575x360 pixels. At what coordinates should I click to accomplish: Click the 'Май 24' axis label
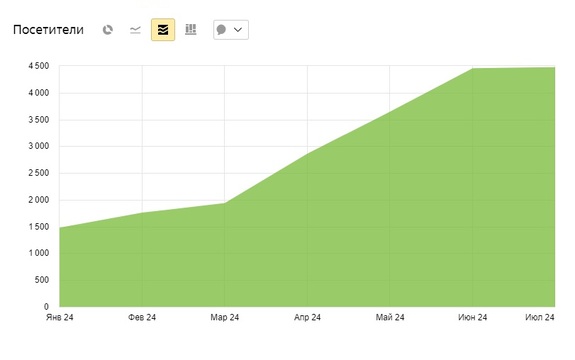click(x=390, y=317)
